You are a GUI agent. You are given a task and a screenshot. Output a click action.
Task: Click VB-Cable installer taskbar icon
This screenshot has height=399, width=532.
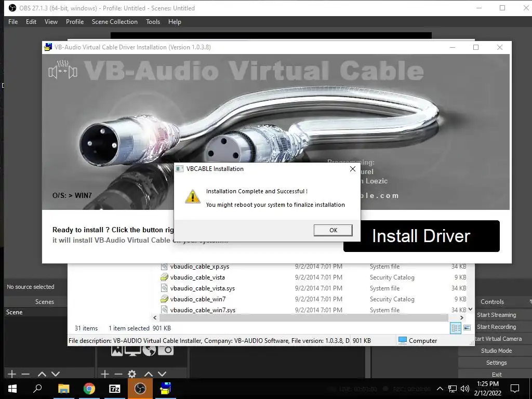(166, 389)
